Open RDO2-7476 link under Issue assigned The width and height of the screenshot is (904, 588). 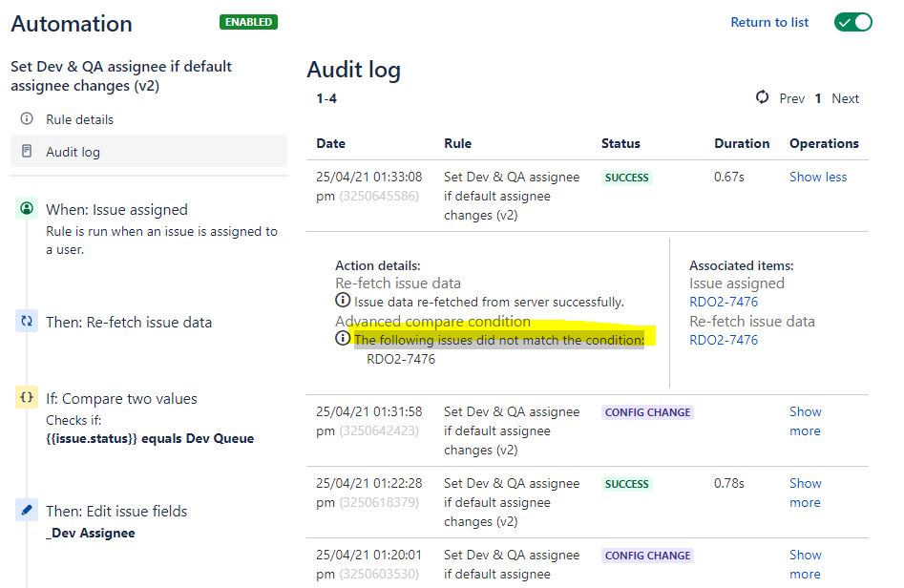click(x=724, y=302)
